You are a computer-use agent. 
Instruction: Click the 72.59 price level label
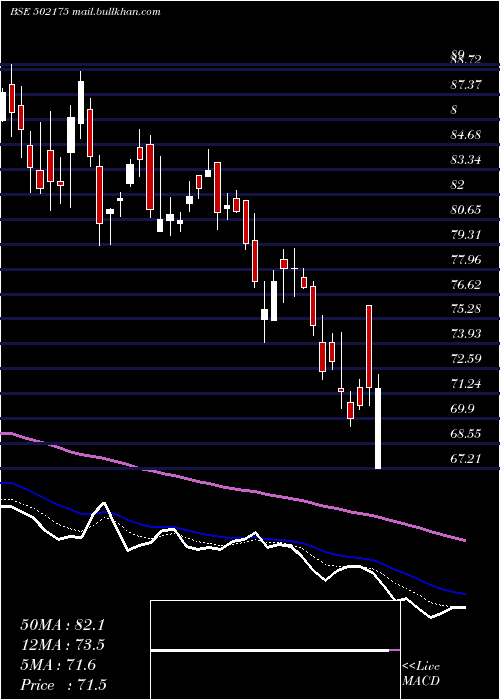(x=466, y=358)
